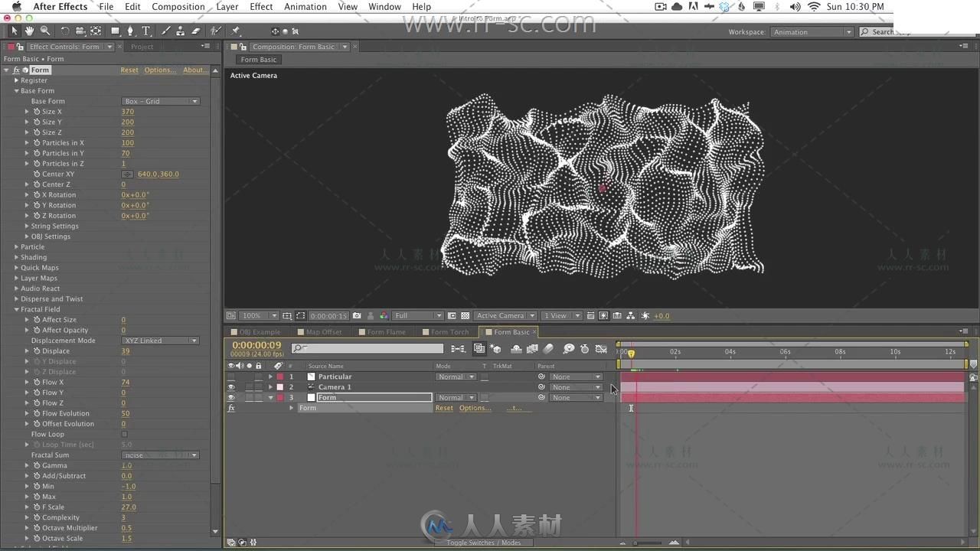This screenshot has width=980, height=551.
Task: Open the Animation menu
Action: tap(305, 7)
